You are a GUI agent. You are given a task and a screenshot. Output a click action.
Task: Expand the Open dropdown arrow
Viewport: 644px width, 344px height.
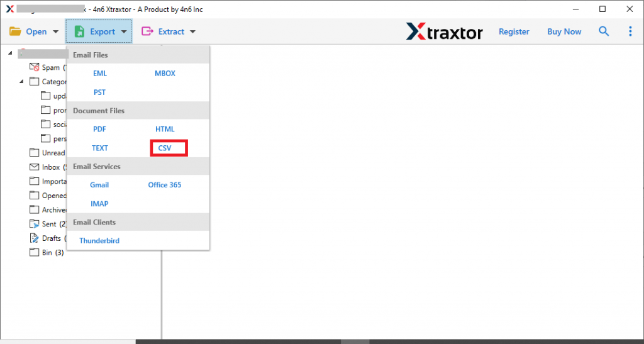(x=56, y=32)
